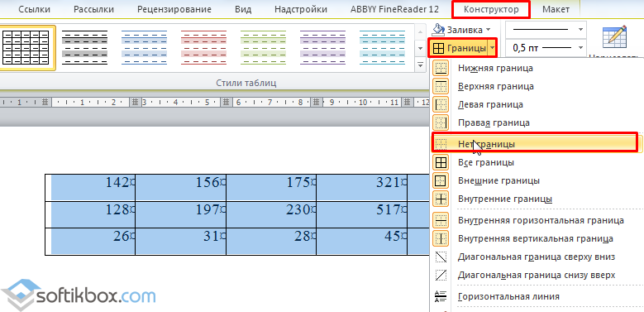
Task: Expand the Заливка shading dropdown
Action: tap(488, 30)
